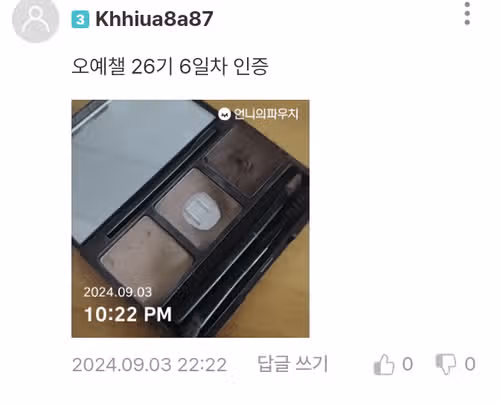Open the Khhiua8a87 username profile

point(154,19)
